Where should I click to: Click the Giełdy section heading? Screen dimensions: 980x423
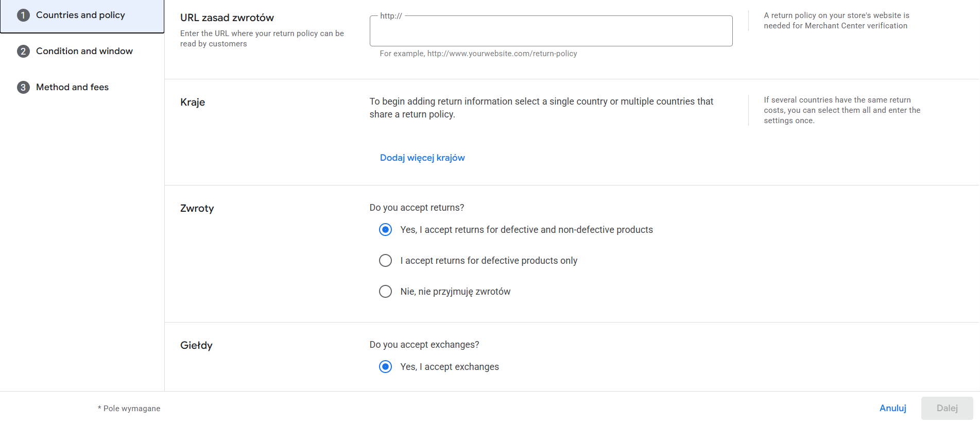[x=196, y=345]
